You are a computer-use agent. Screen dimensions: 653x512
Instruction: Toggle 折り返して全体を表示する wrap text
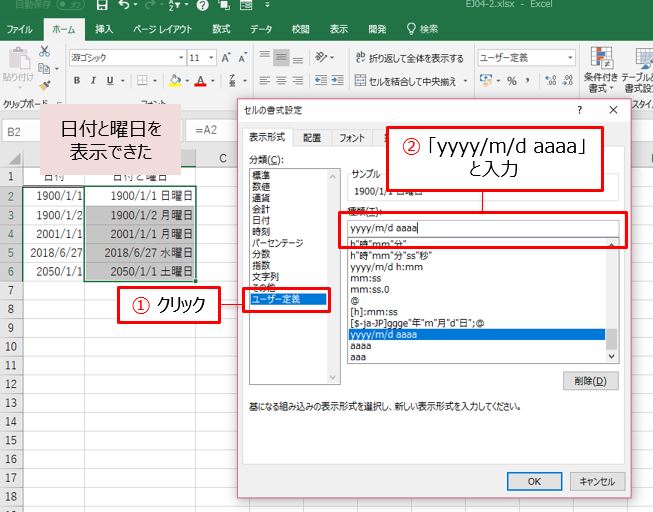tap(409, 58)
